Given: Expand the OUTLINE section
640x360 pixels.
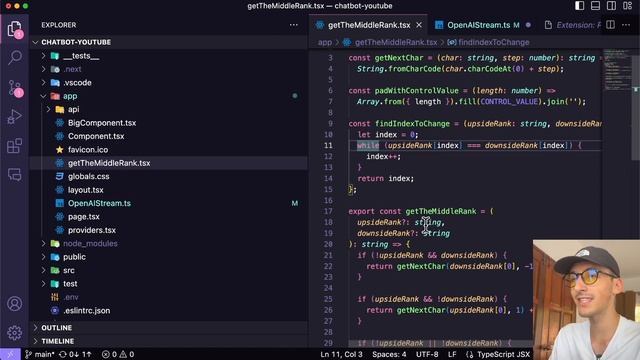Looking at the screenshot, I should (x=168, y=328).
